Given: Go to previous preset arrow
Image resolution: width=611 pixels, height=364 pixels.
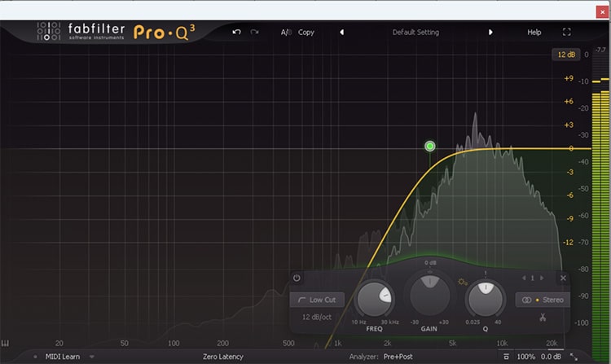Looking at the screenshot, I should [x=341, y=32].
